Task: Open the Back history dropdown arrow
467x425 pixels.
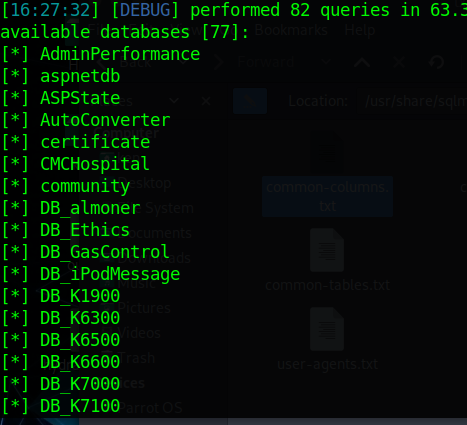Action: click(183, 62)
